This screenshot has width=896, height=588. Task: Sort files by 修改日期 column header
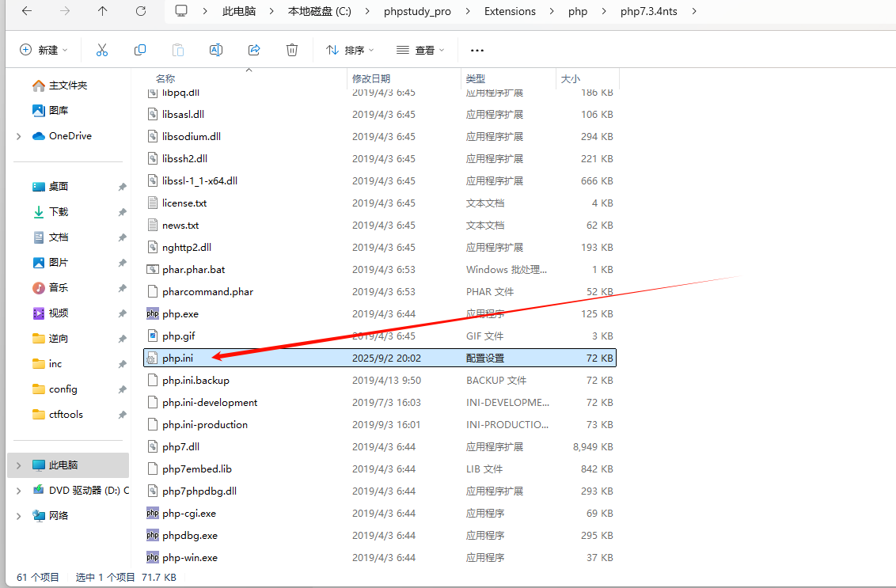(x=371, y=79)
